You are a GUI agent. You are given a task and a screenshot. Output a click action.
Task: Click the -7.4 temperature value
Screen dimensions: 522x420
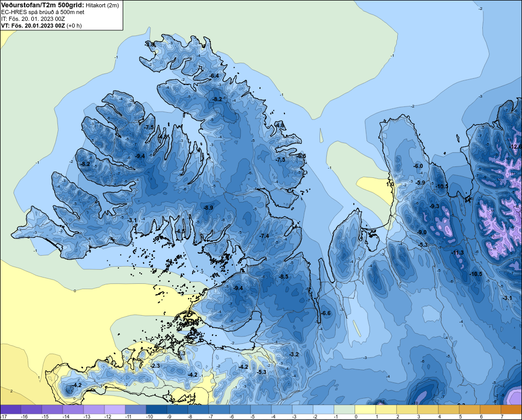[264, 236]
